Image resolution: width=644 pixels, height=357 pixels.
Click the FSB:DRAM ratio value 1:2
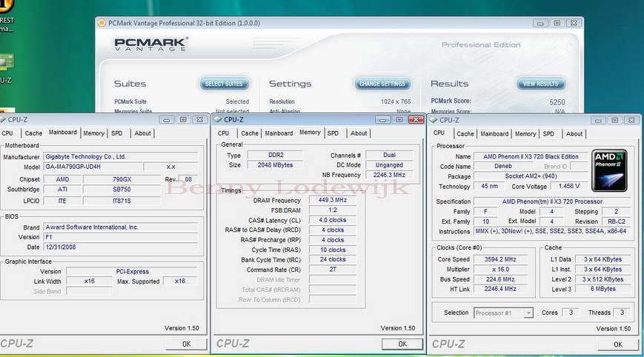(332, 210)
